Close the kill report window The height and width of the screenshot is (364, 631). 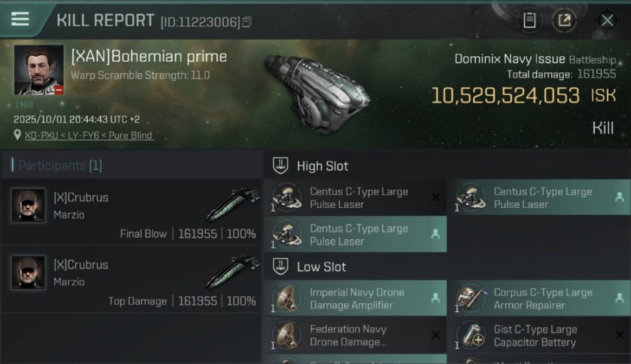point(607,20)
